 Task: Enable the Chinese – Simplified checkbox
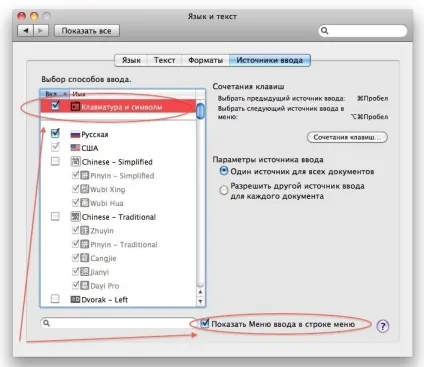click(x=55, y=161)
